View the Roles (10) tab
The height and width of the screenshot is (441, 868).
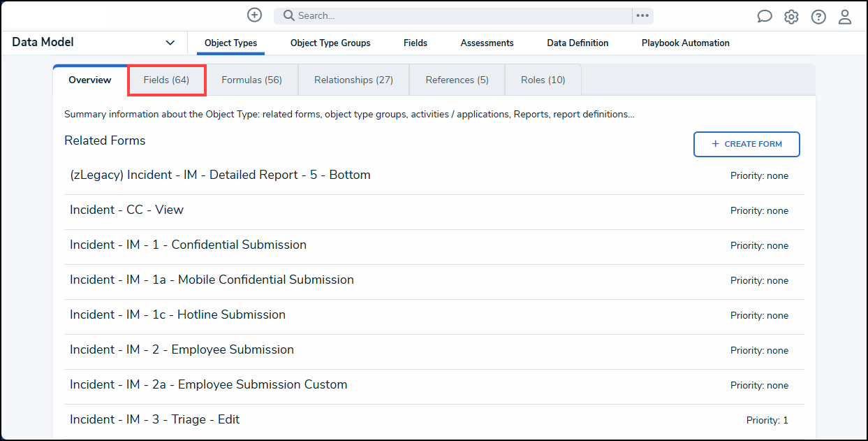[x=543, y=80]
